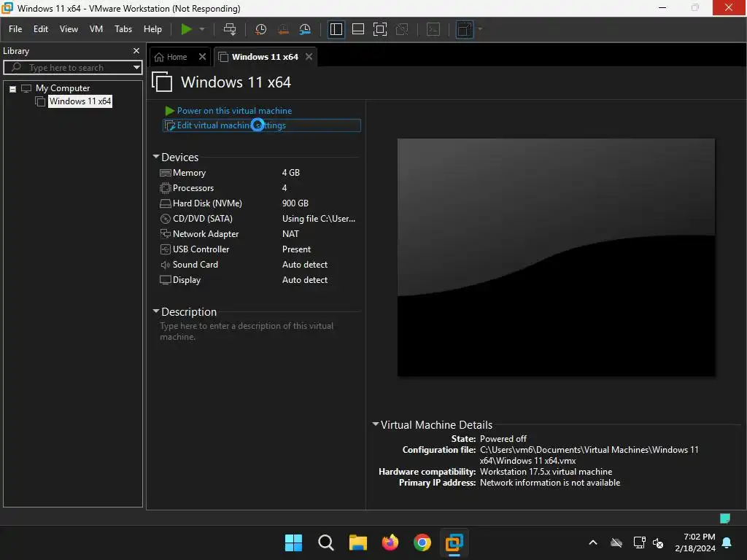Open the View menu
The image size is (747, 560).
click(x=69, y=29)
